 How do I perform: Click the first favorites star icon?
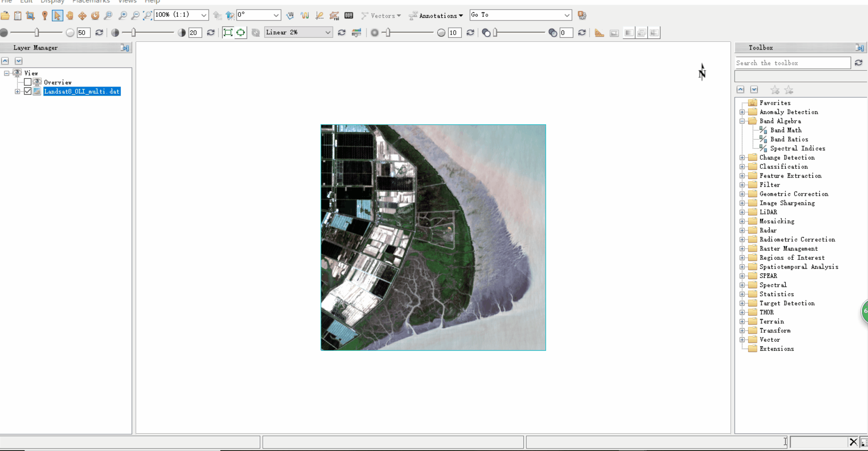point(775,90)
